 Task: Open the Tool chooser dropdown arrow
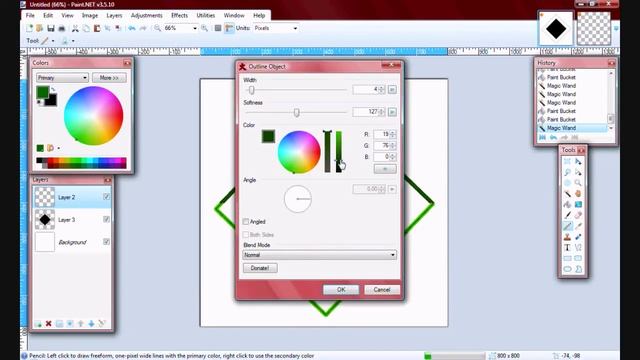(53, 41)
